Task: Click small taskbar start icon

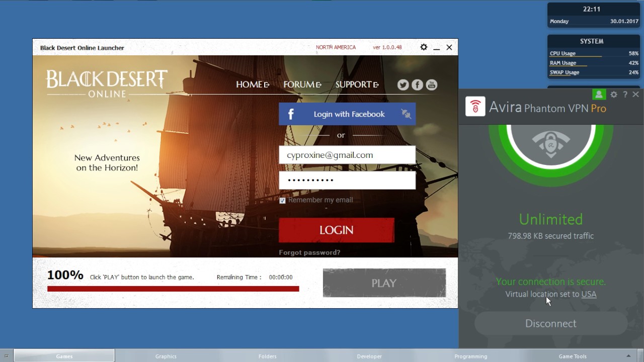Action: (6, 356)
